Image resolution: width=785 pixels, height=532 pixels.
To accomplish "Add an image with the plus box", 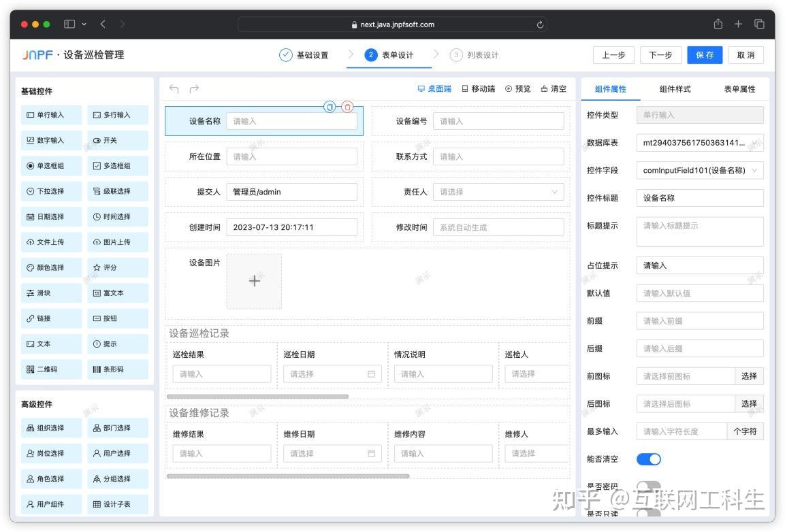I will point(255,281).
